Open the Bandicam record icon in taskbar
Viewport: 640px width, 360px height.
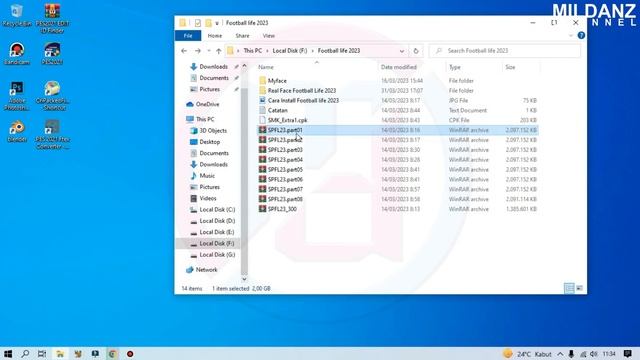click(x=130, y=354)
